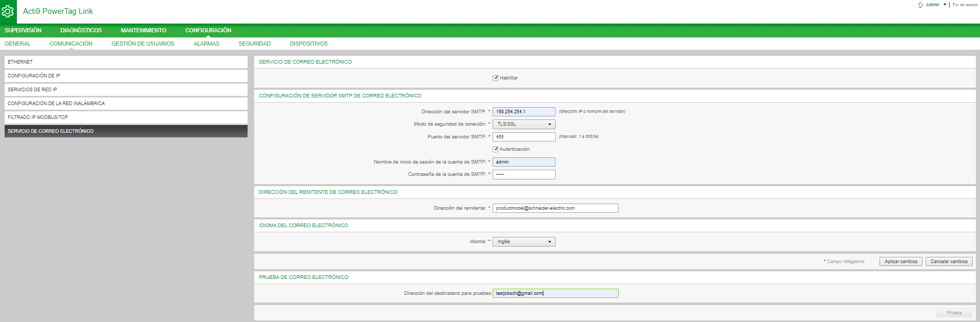Screen dimensions: 980x322
Task: Open the Diagnósticos main menu
Action: (81, 31)
